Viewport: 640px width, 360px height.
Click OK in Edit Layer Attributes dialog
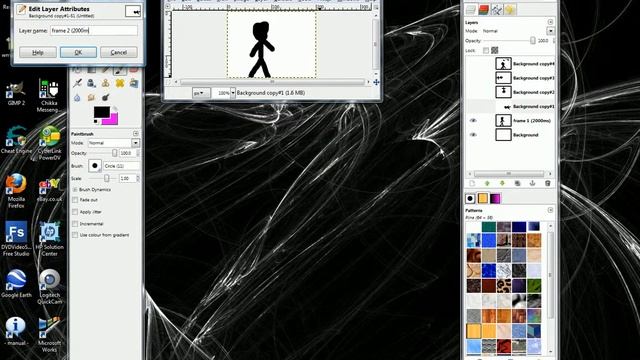[x=78, y=52]
